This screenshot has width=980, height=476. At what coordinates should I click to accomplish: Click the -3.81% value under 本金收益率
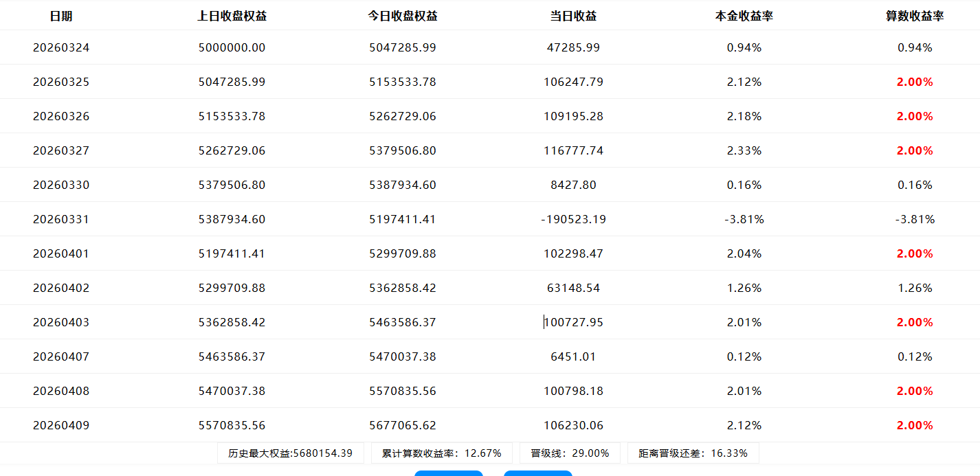click(x=744, y=219)
